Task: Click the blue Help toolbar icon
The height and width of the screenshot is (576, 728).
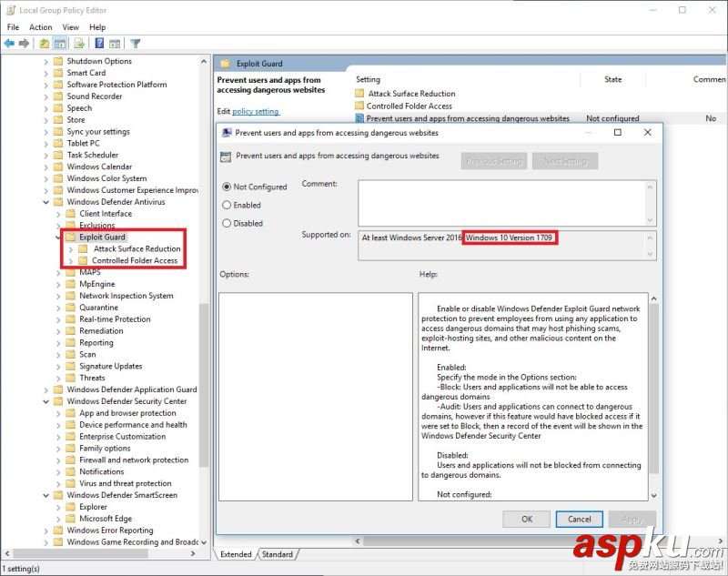Action: click(99, 44)
